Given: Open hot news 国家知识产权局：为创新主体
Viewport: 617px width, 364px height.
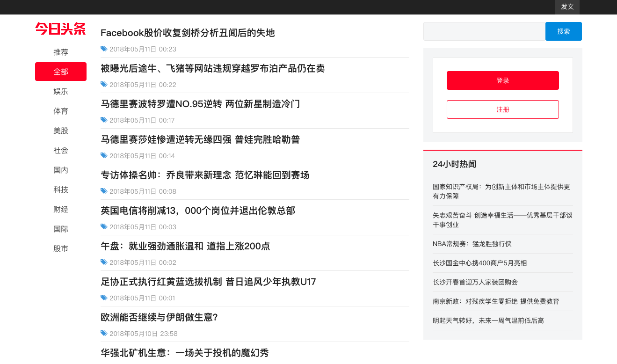Looking at the screenshot, I should [501, 191].
